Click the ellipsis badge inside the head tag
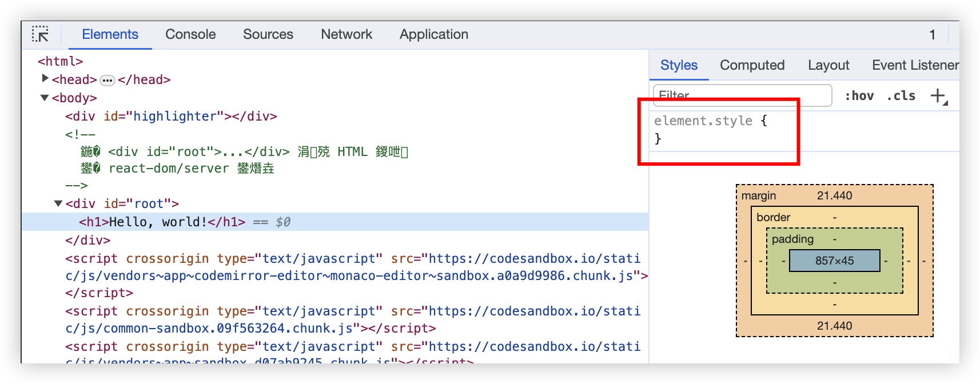 click(107, 80)
